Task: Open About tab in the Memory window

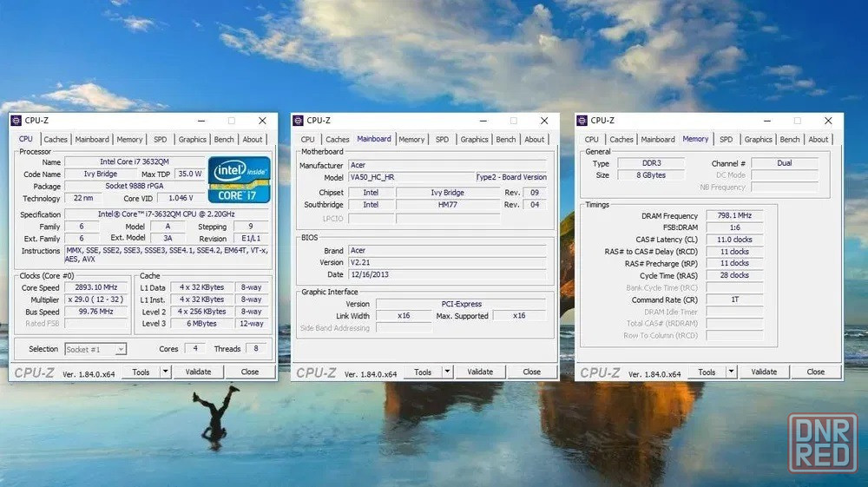Action: pyautogui.click(x=819, y=140)
